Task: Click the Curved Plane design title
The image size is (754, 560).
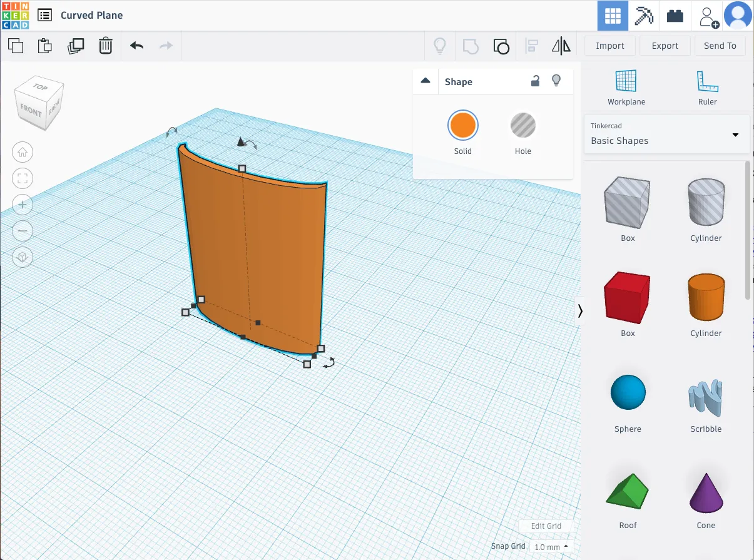Action: [92, 15]
